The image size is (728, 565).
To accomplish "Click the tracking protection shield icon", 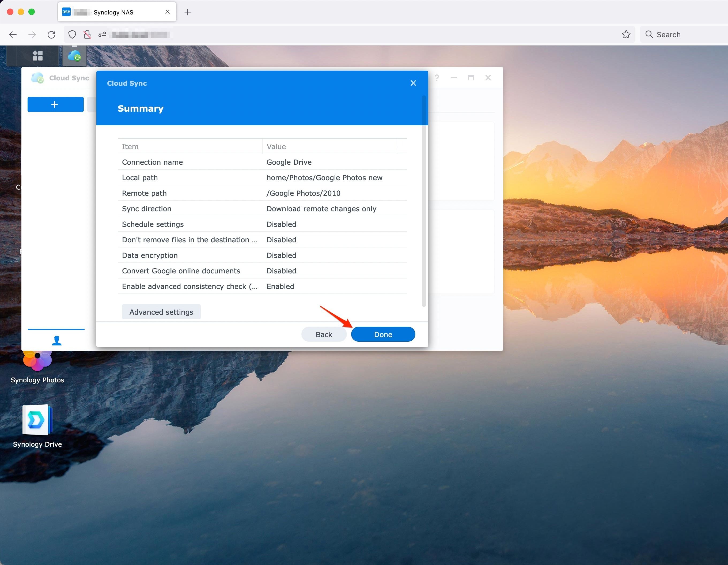I will [72, 34].
